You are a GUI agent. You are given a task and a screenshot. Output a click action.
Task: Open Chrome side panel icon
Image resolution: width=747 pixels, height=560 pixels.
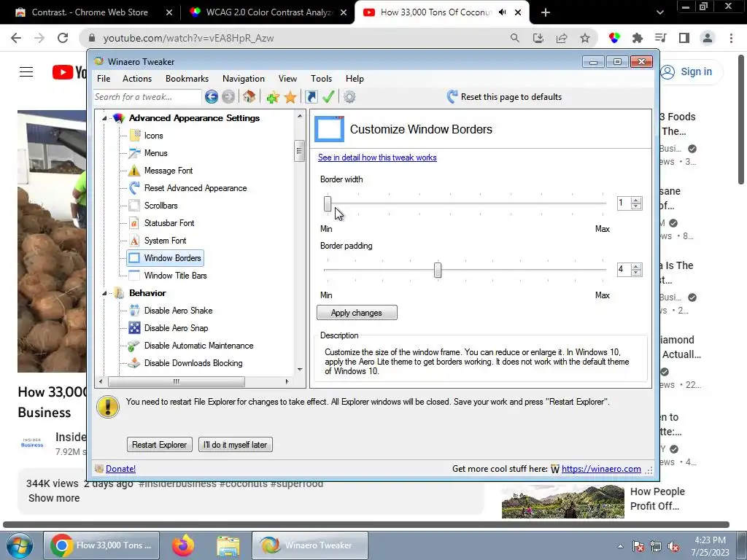coord(684,38)
